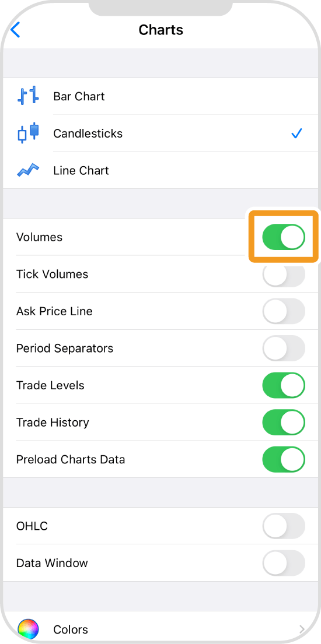Disable the Volumes toggle

pos(284,237)
